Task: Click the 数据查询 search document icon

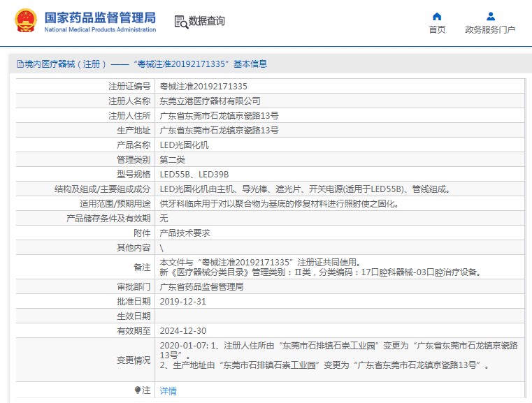Action: 181,22
